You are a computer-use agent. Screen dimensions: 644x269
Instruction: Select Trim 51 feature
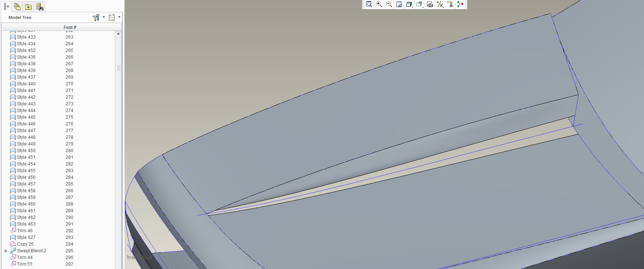[x=25, y=264]
